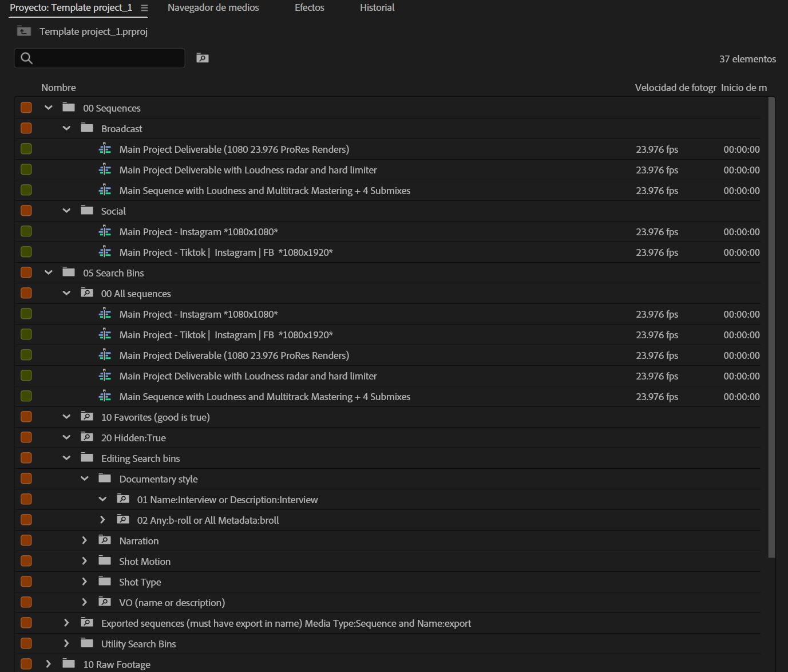The height and width of the screenshot is (672, 788).
Task: Select the Proyecto: Template project_1 tab
Action: pyautogui.click(x=71, y=7)
